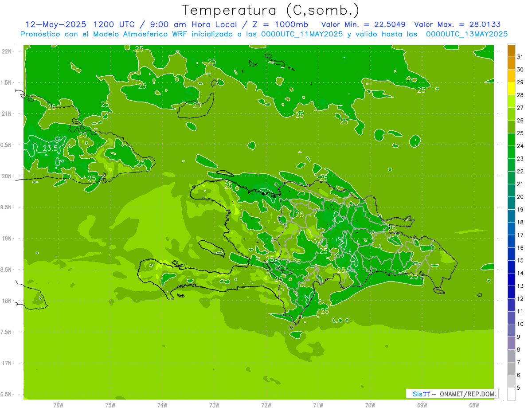
Task: Click the 'Sisπ' logo text
Action: (421, 394)
